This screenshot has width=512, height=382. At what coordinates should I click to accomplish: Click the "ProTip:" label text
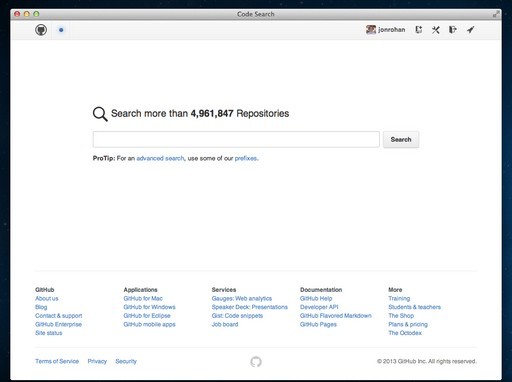point(104,158)
